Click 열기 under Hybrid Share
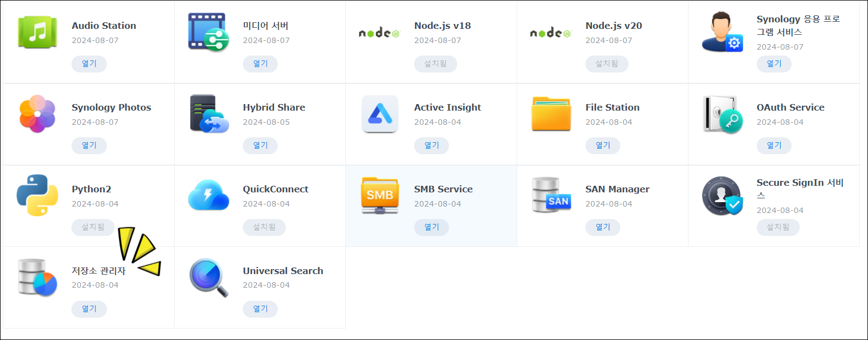This screenshot has height=340, width=868. tap(260, 145)
